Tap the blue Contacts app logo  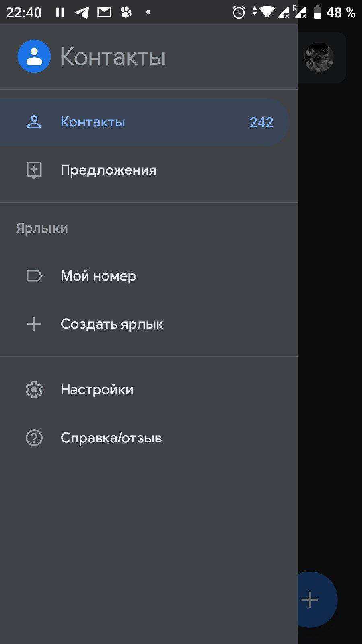point(34,56)
